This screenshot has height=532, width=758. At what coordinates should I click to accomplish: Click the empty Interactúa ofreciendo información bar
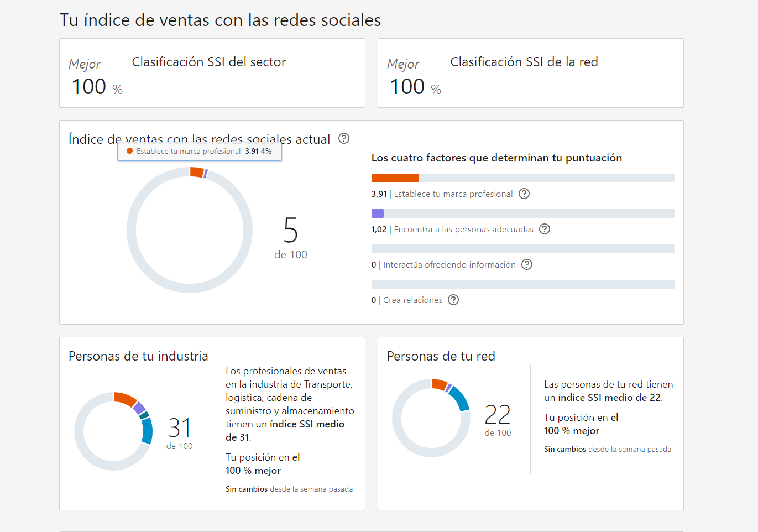[x=523, y=249]
